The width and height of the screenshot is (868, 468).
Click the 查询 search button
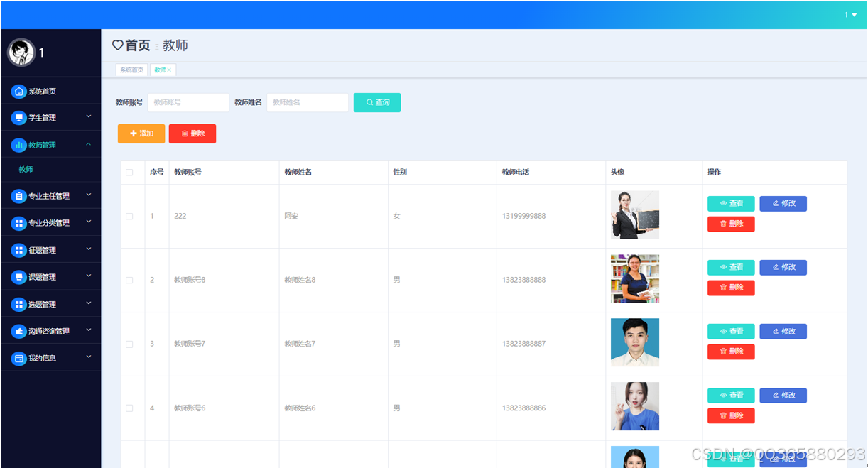(x=377, y=102)
